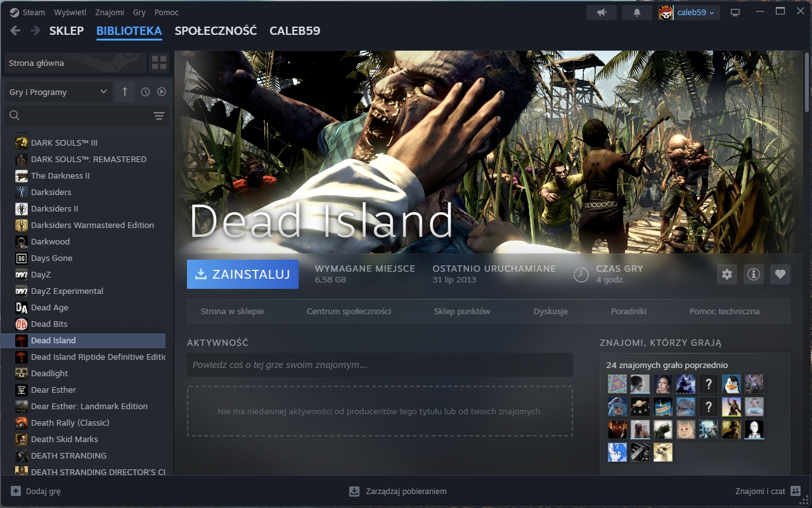This screenshot has width=812, height=508.
Task: Click the Steam logo menu
Action: [x=27, y=13]
